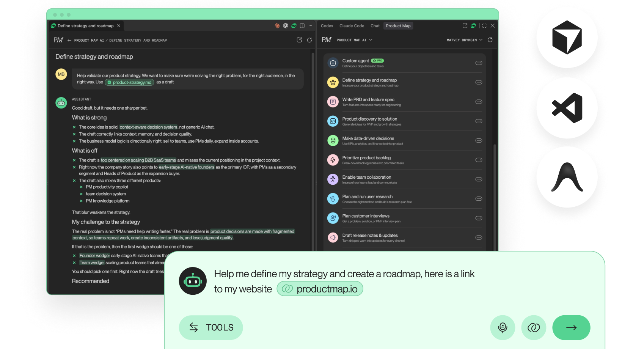
Task: Open the ChatGPT icon in the editor toolbar
Action: click(286, 26)
